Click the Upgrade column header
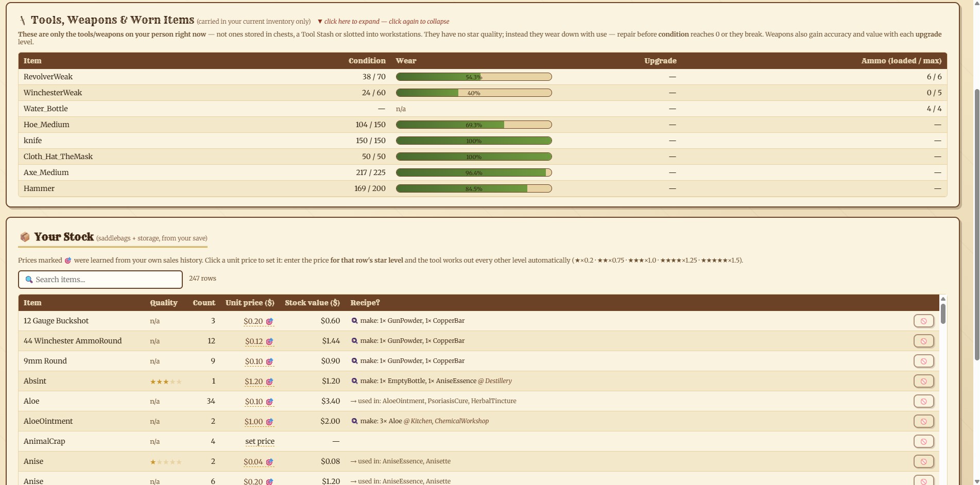 tap(660, 61)
